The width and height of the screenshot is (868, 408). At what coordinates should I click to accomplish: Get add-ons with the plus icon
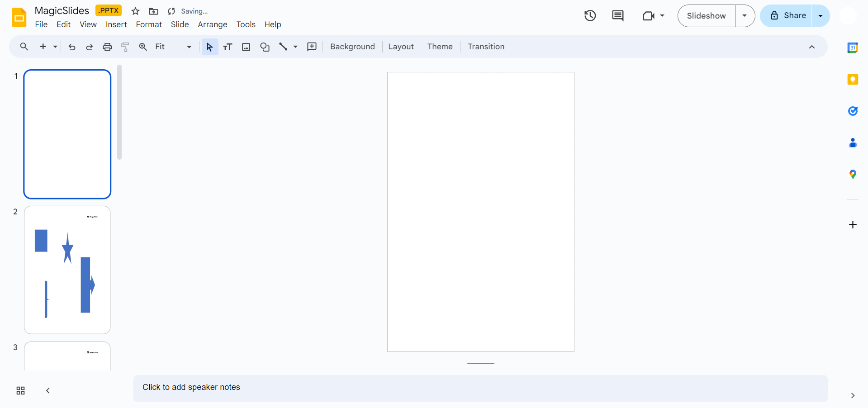click(x=853, y=225)
